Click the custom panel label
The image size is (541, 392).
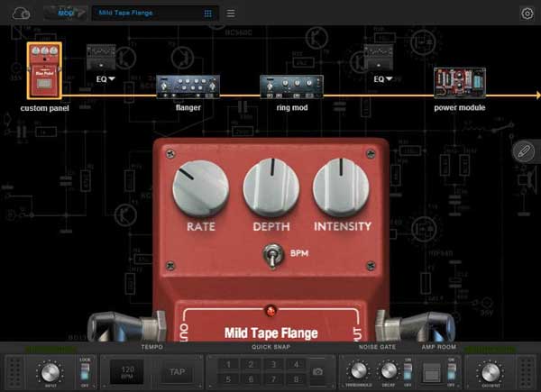click(x=44, y=108)
